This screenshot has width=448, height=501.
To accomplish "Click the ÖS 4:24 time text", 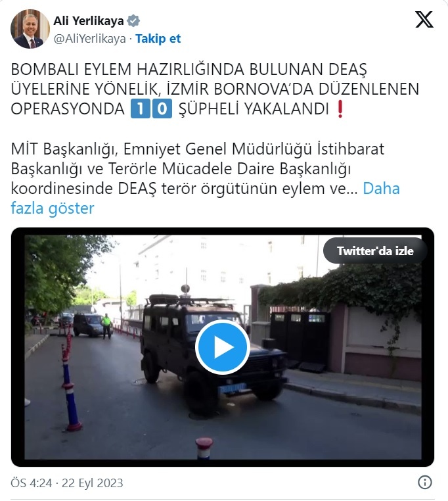I will (32, 483).
